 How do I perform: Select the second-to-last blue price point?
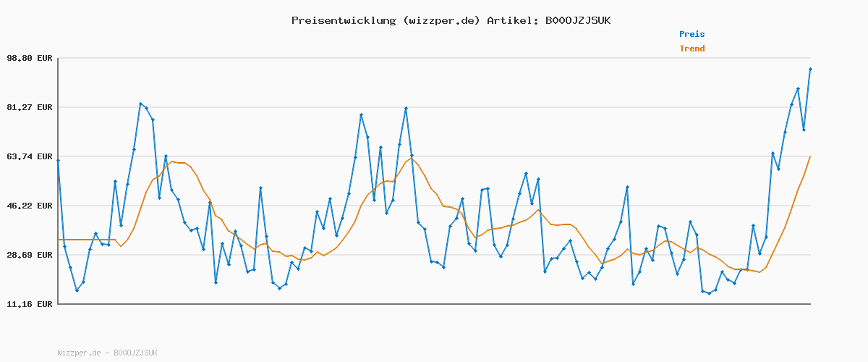(x=804, y=130)
